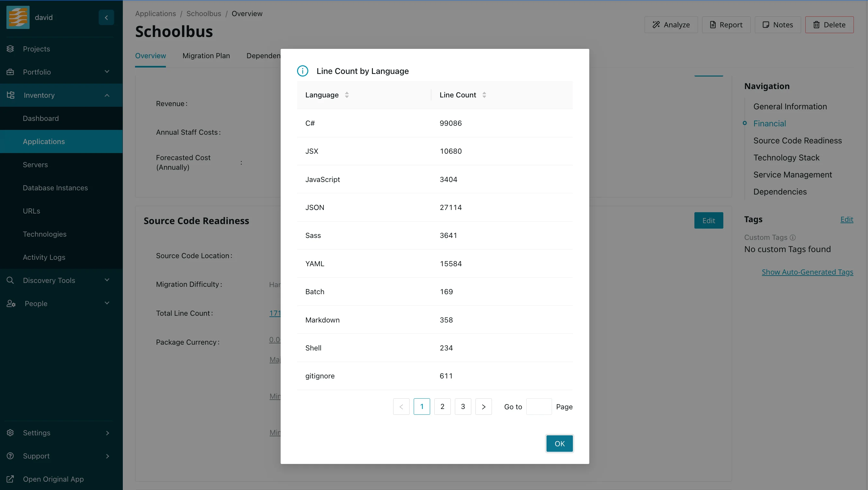Expand the Settings submenu arrow
Screen dimensions: 868x490
(107, 433)
